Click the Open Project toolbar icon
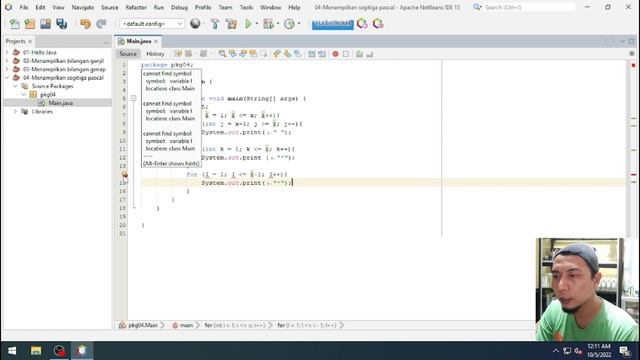The height and width of the screenshot is (360, 640). coord(45,24)
